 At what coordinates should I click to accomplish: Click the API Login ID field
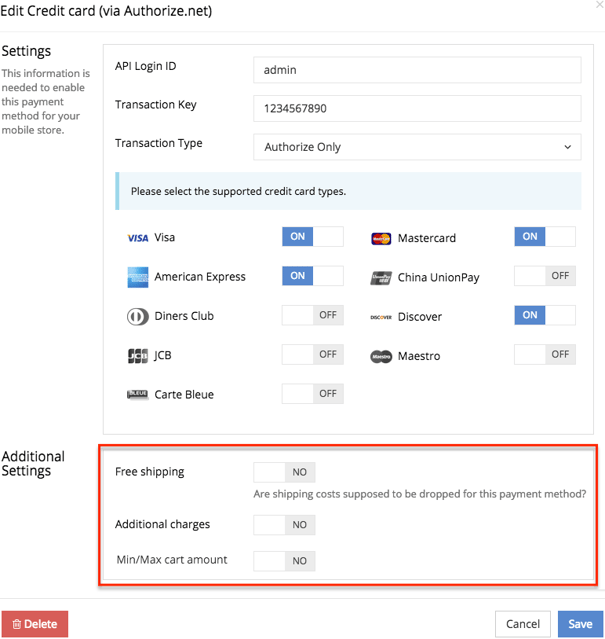tap(417, 70)
